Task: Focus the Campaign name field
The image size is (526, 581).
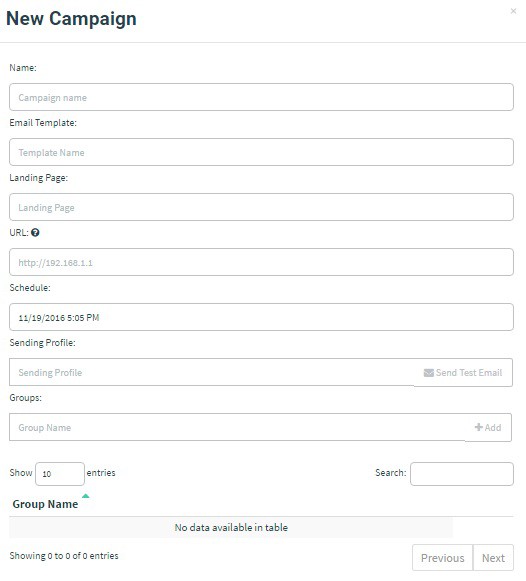Action: pyautogui.click(x=261, y=97)
